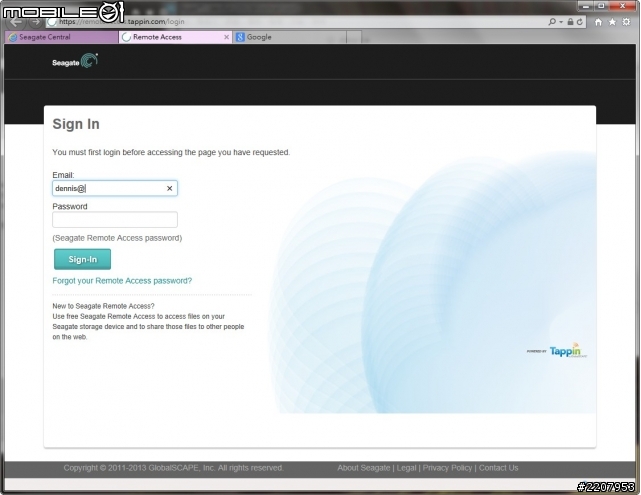This screenshot has height=495, width=641.
Task: Clear the Email field with the X
Action: point(170,188)
